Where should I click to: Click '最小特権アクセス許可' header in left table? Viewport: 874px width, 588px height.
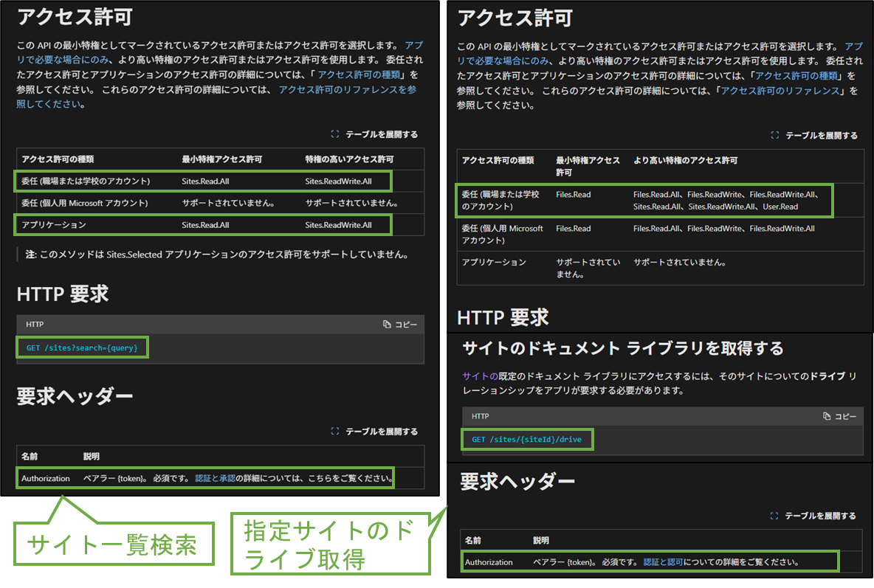(x=222, y=159)
